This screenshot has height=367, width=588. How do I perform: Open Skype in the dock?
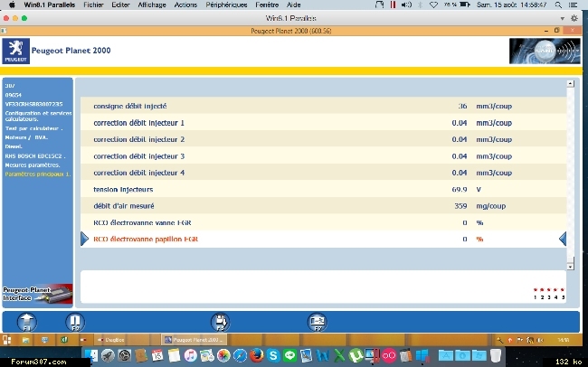[273, 355]
